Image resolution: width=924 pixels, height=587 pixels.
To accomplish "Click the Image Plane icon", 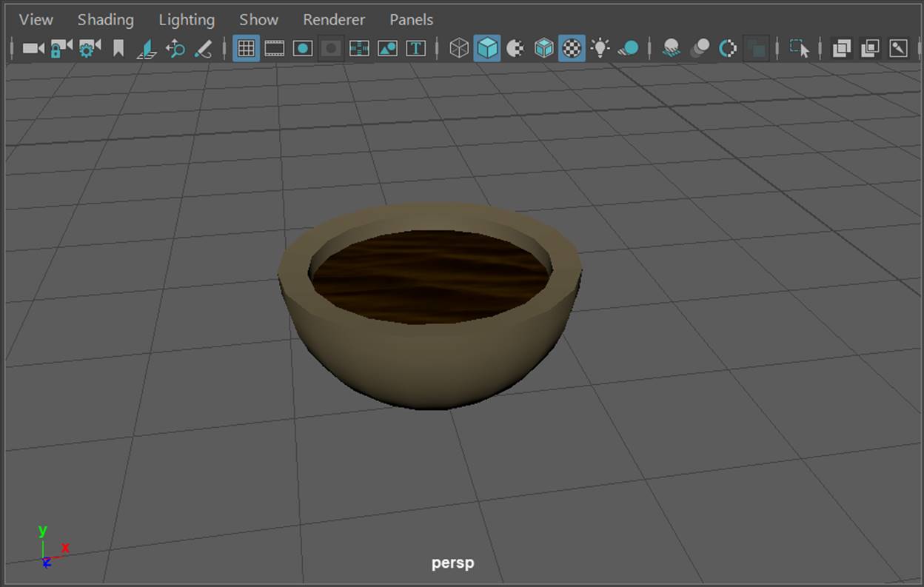I will [147, 49].
